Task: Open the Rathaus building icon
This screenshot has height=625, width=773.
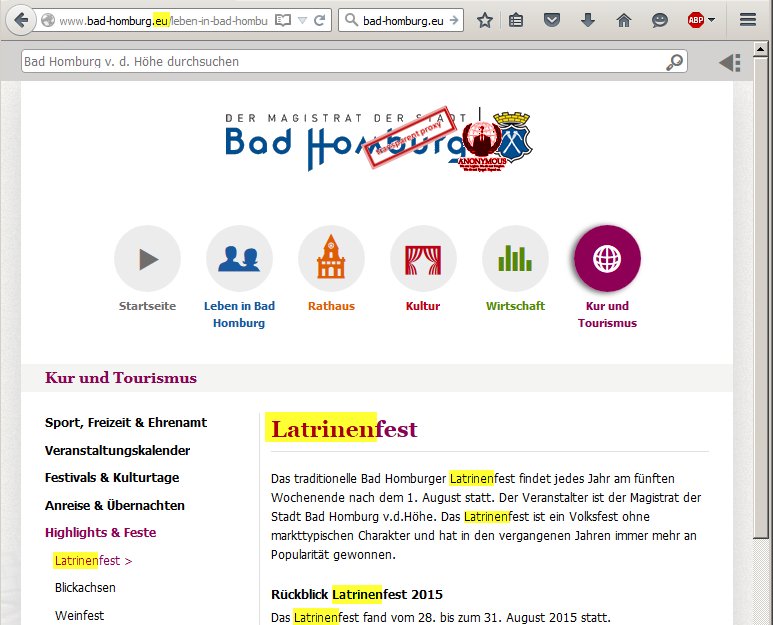Action: pos(331,259)
